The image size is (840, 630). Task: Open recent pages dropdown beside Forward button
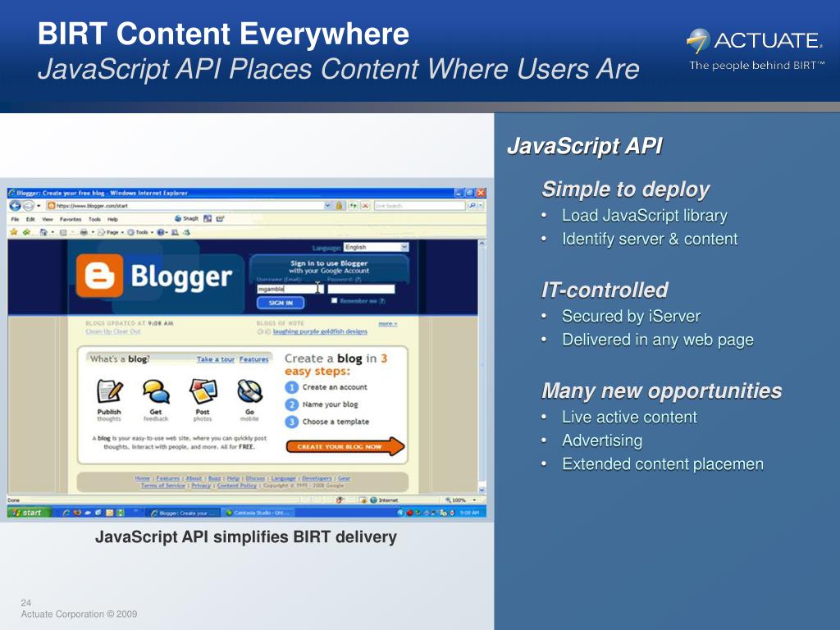[39, 206]
